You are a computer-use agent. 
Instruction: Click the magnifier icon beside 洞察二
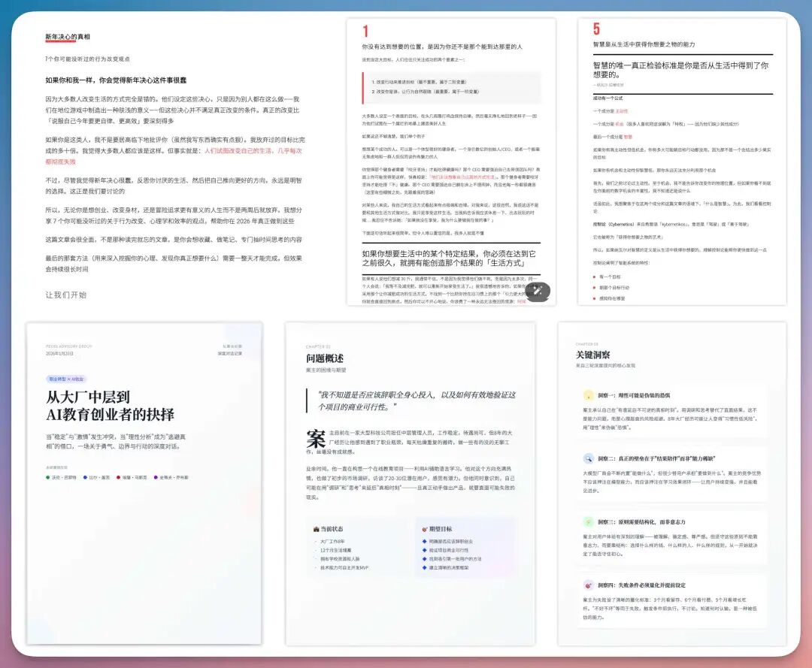[589, 458]
